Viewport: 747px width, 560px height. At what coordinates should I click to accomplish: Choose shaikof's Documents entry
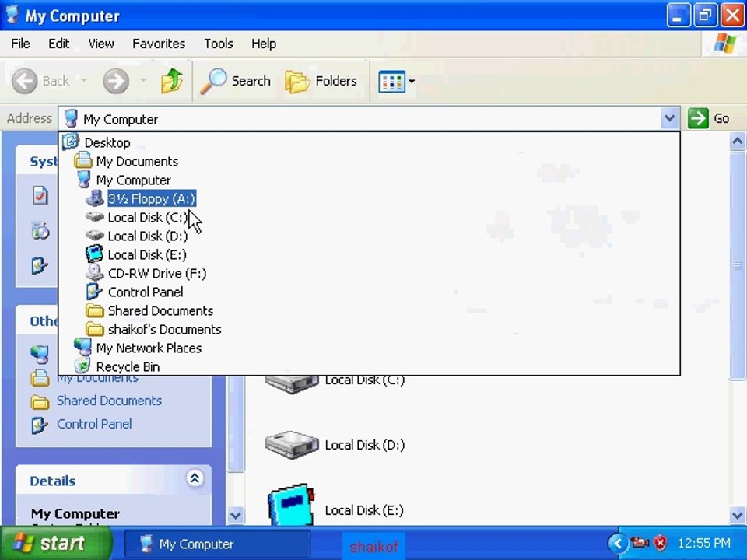(x=164, y=330)
